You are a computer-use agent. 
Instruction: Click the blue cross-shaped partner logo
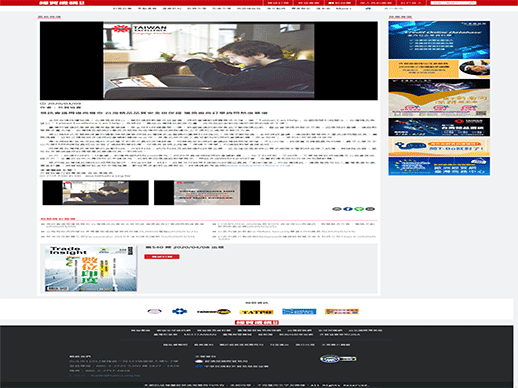coord(180,311)
